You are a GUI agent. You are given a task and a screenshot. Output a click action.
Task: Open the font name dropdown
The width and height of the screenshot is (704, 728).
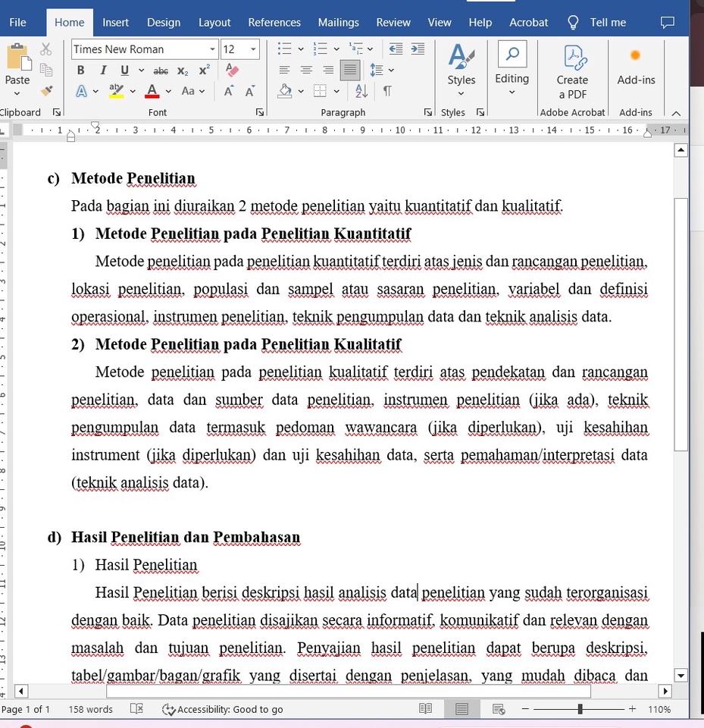click(212, 49)
